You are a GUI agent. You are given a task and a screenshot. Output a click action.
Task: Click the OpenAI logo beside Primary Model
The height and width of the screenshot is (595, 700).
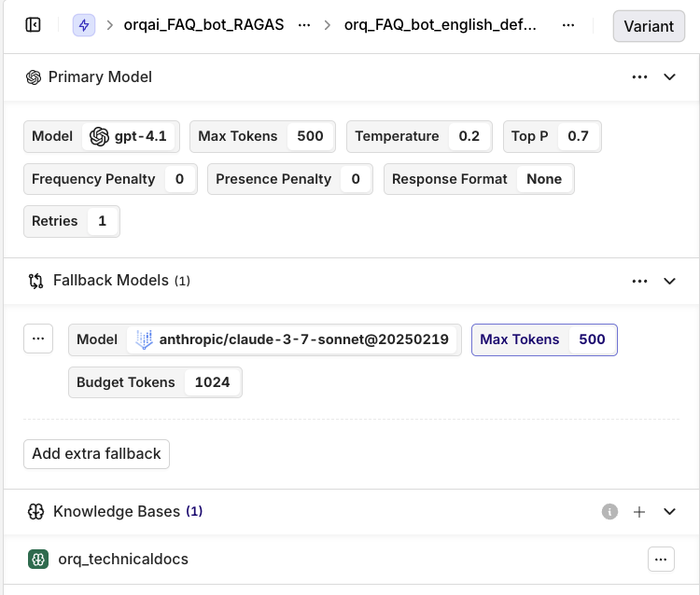coord(34,77)
